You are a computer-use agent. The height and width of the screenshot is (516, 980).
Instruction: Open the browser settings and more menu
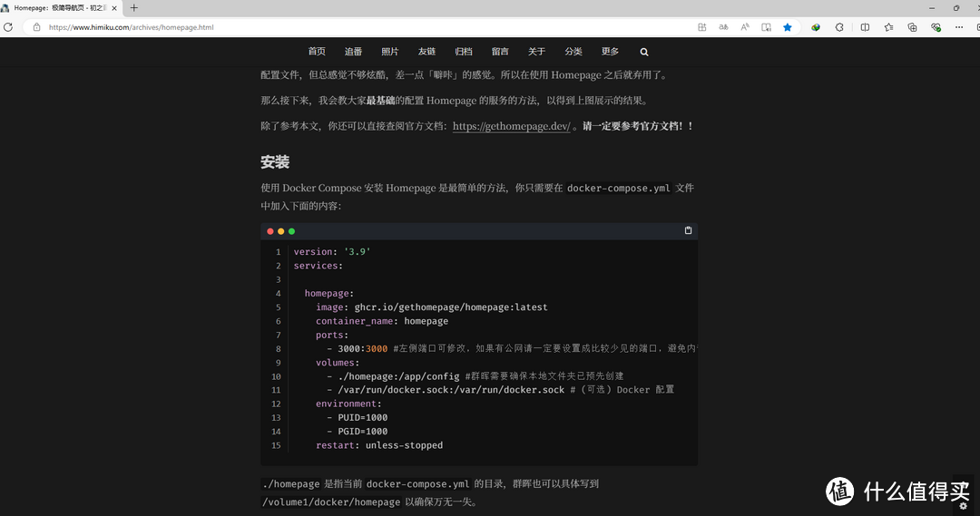(959, 27)
